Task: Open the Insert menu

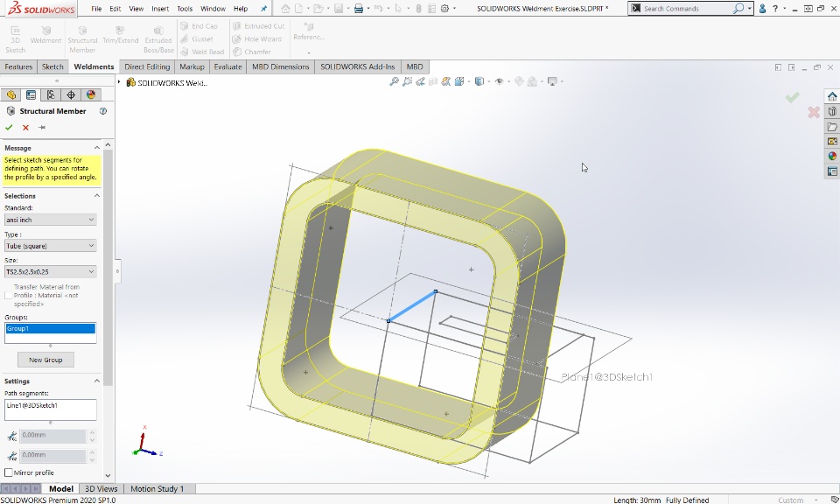Action: click(x=160, y=9)
